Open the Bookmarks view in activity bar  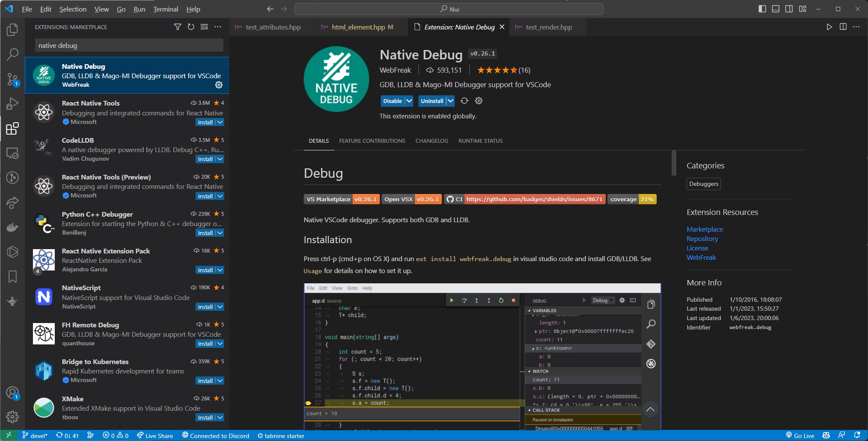point(12,276)
